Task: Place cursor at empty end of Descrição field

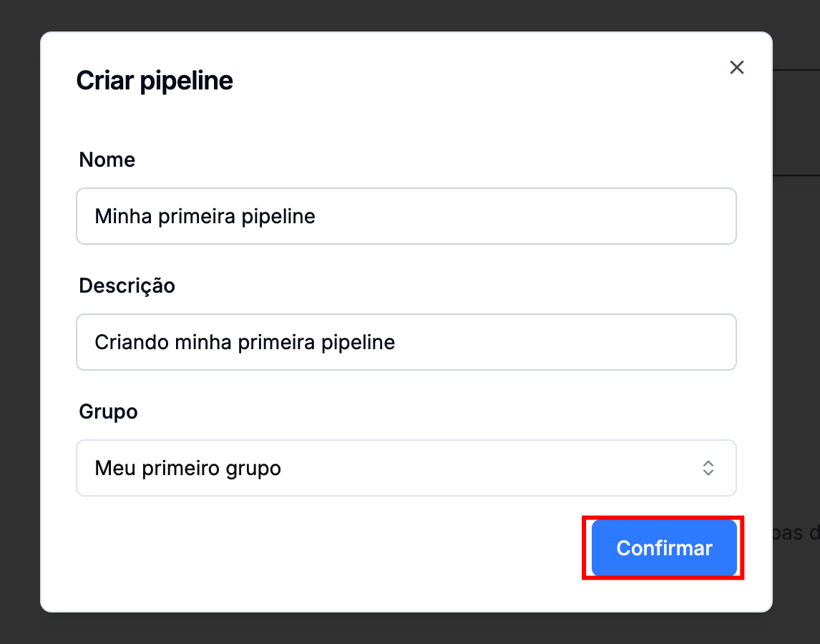Action: tap(608, 342)
